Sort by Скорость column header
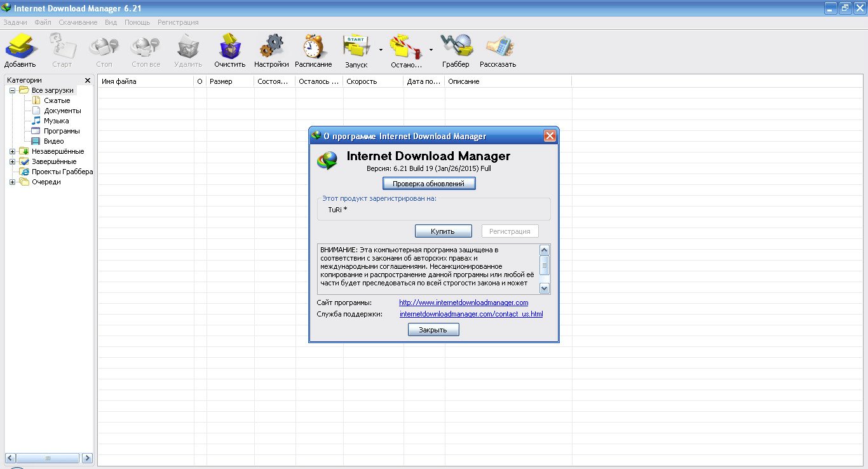The image size is (868, 469). pos(373,81)
